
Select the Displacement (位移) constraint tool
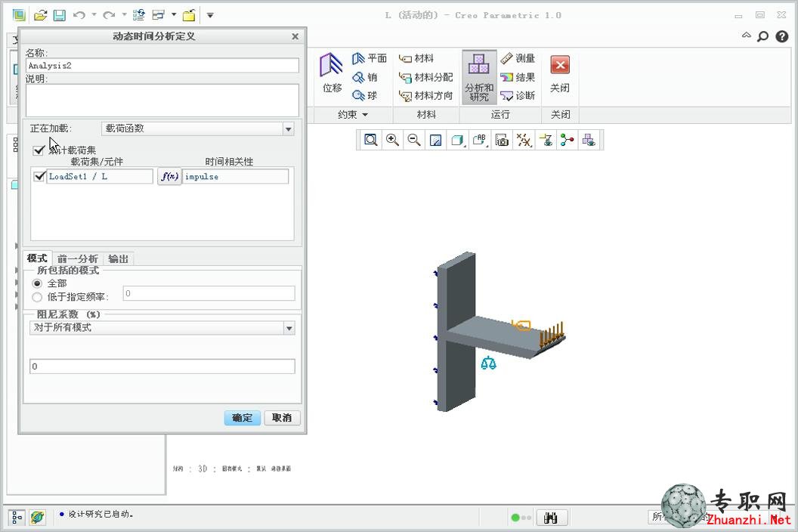pos(332,73)
